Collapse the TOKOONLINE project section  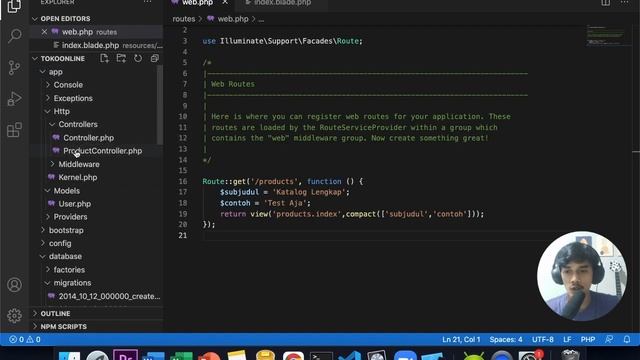tap(35, 59)
